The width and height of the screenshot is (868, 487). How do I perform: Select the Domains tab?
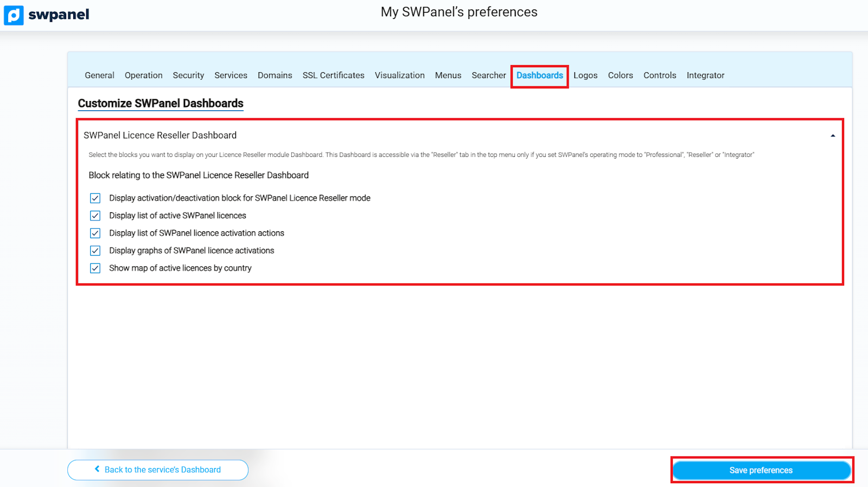[275, 75]
